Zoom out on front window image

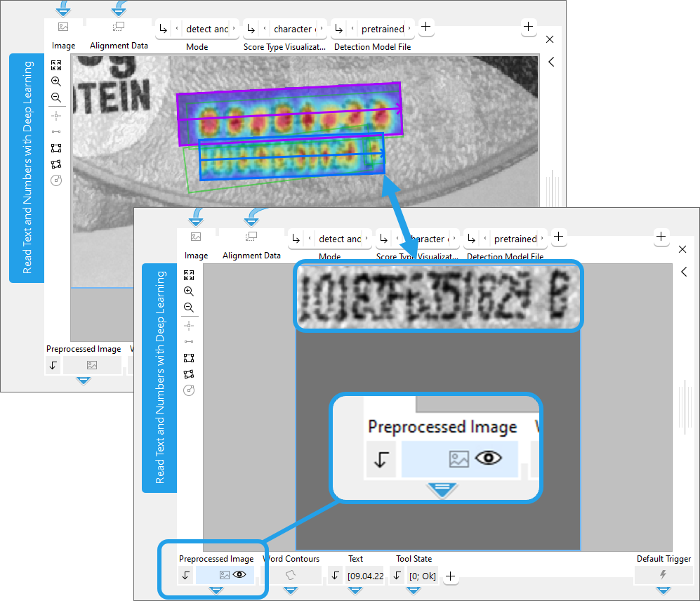(189, 308)
